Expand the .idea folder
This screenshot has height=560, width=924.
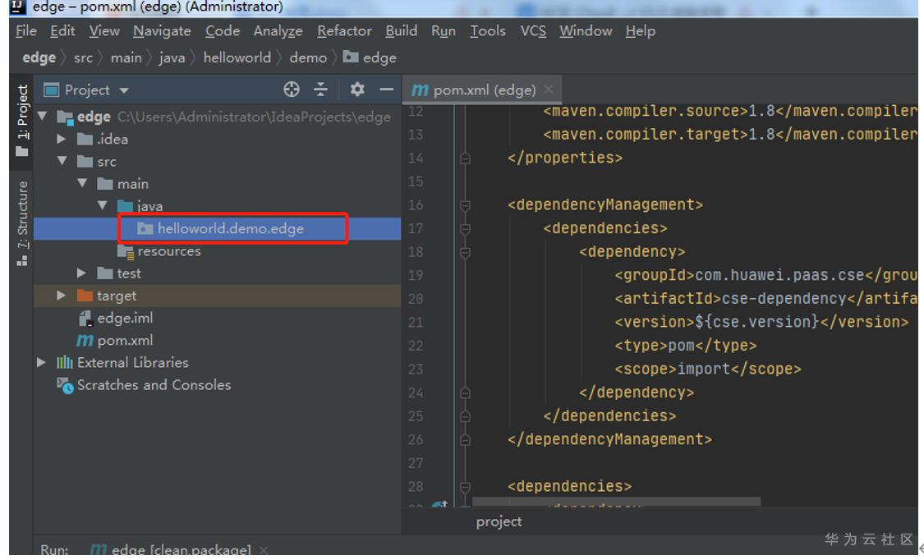(x=61, y=139)
